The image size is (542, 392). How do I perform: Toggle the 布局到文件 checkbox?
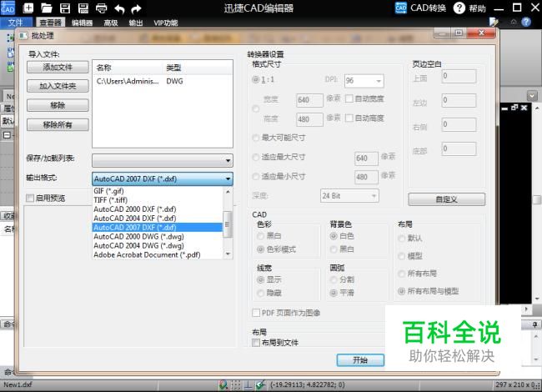[x=256, y=343]
